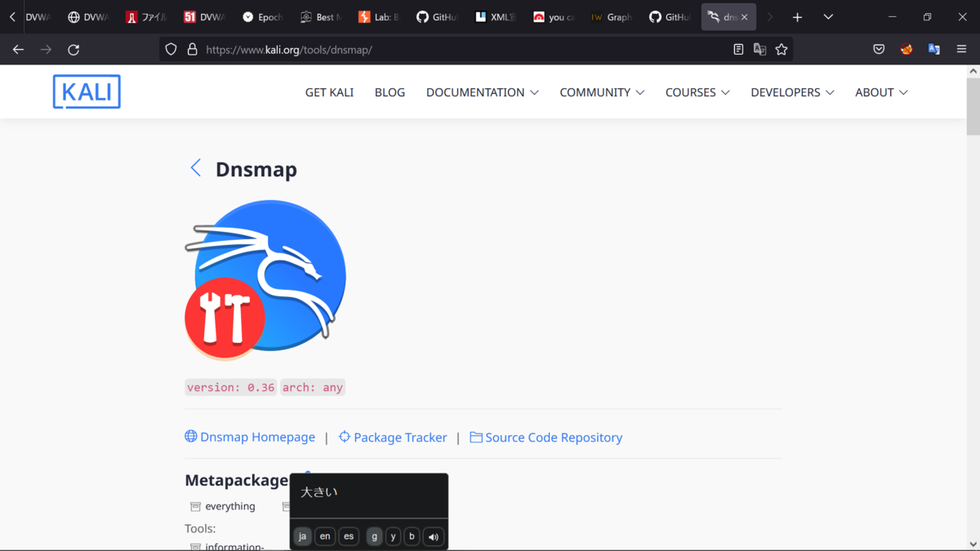Switch to the Lab: B tab
Viewport: 980px width, 551px height.
(x=379, y=17)
